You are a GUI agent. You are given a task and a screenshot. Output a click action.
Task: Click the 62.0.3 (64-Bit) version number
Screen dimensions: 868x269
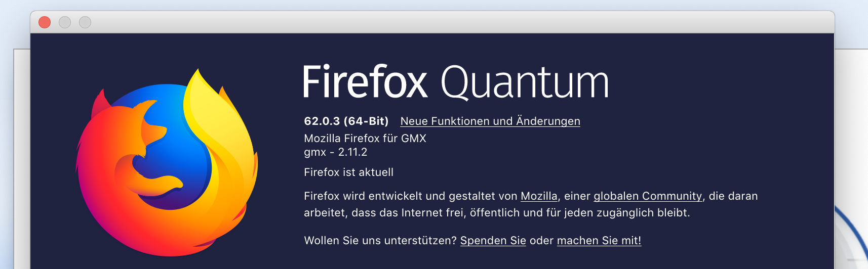click(x=346, y=121)
